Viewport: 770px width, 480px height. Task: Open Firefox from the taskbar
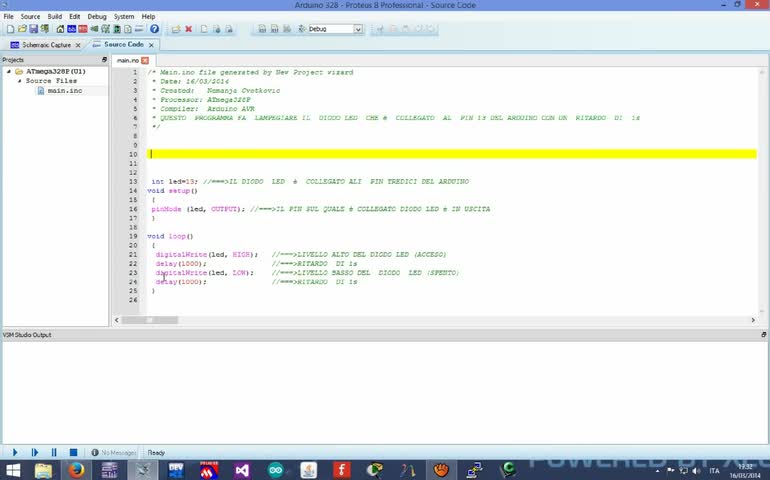click(76, 470)
